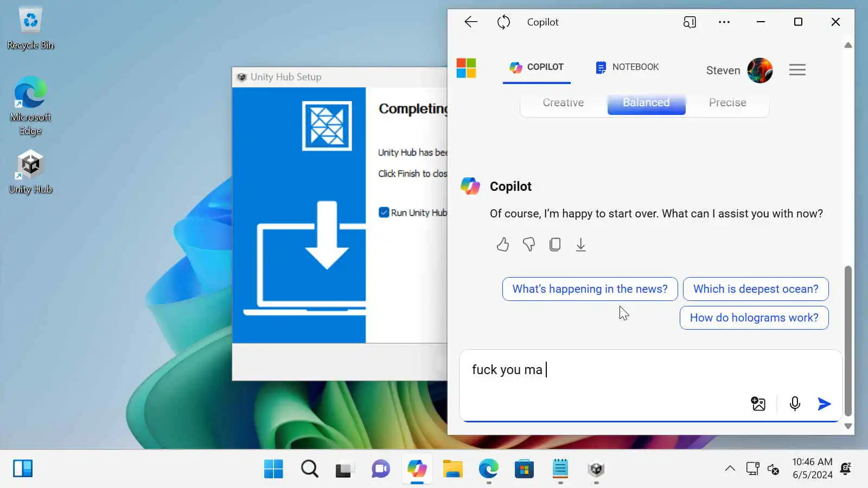Image resolution: width=868 pixels, height=488 pixels.
Task: Open File Explorer from taskbar
Action: (452, 468)
